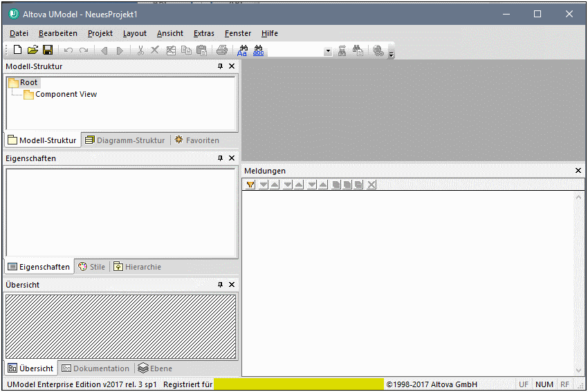Click the hatched Übersicht preview area
Screen dimensions: 588x392
(120, 327)
